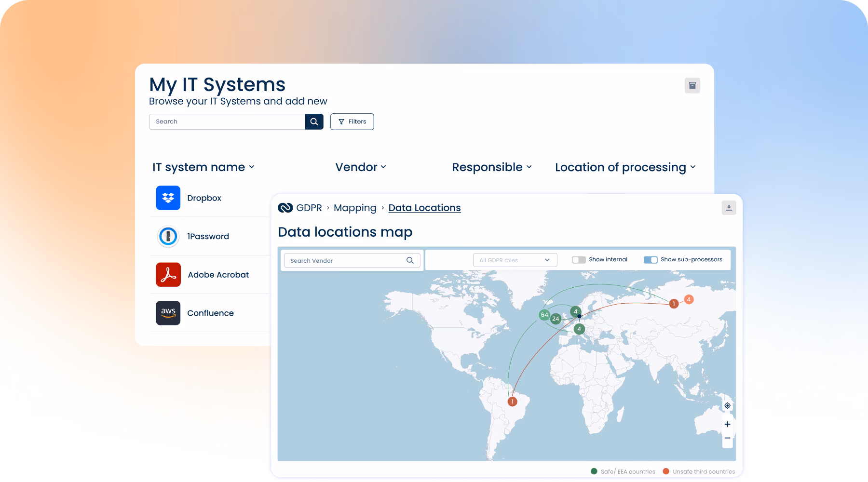
Task: Zoom out the map with minus button
Action: point(728,438)
